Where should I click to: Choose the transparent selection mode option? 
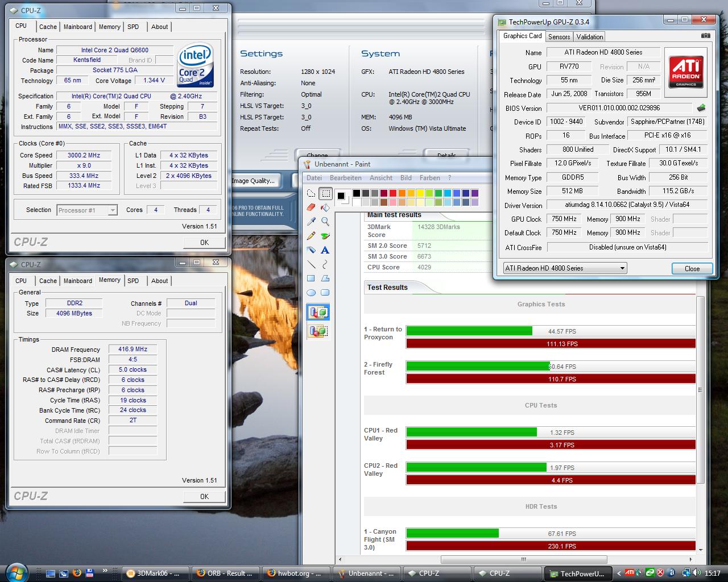[318, 331]
